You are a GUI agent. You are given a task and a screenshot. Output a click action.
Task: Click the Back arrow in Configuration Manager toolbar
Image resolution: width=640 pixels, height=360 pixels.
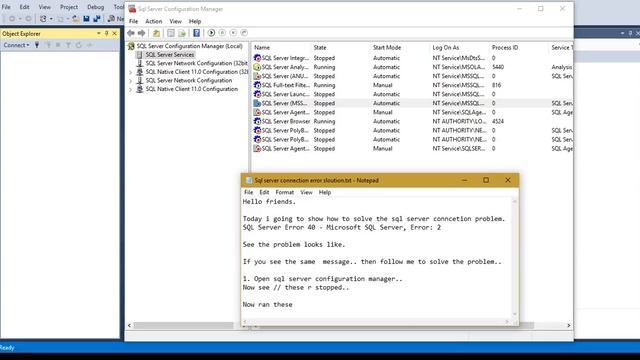click(131, 33)
